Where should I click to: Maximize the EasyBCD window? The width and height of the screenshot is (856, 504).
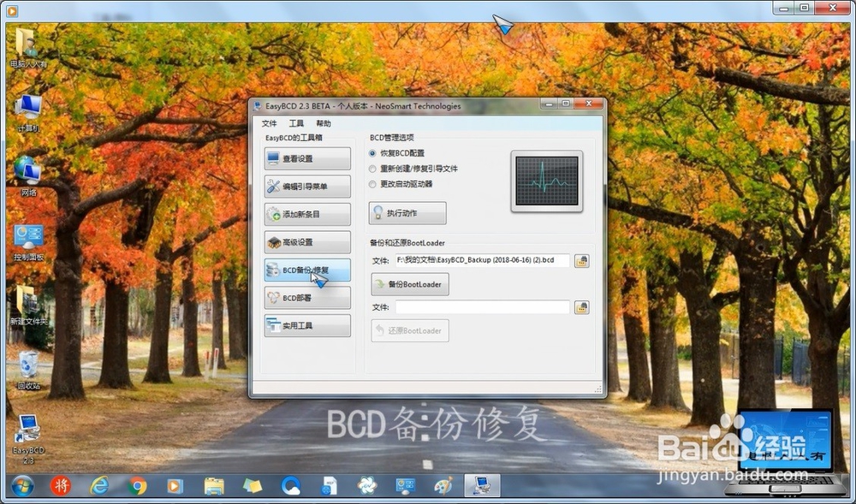[x=566, y=104]
